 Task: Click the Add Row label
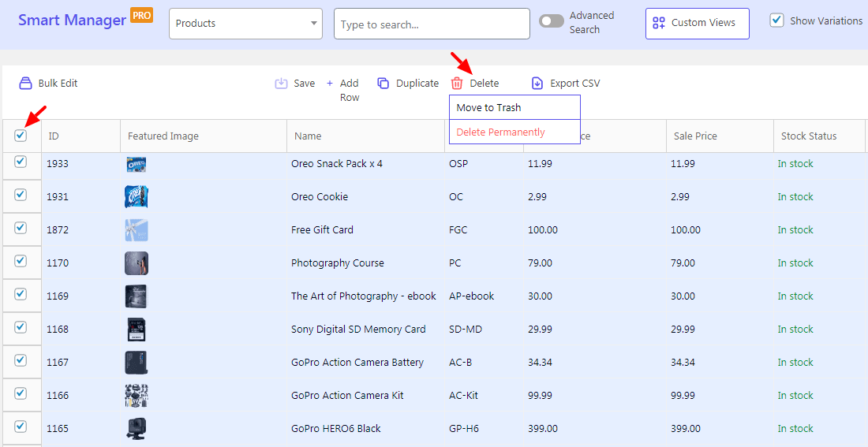tap(350, 90)
